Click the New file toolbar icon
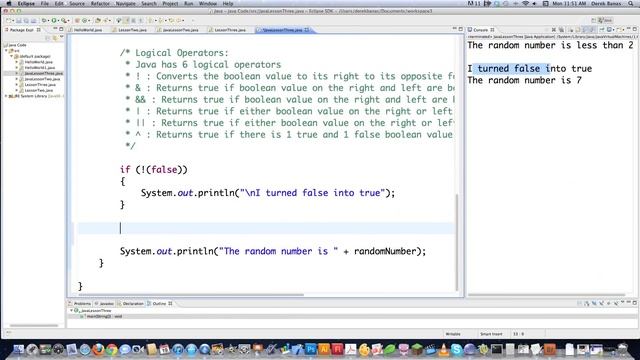The image size is (640, 360). 9,20
